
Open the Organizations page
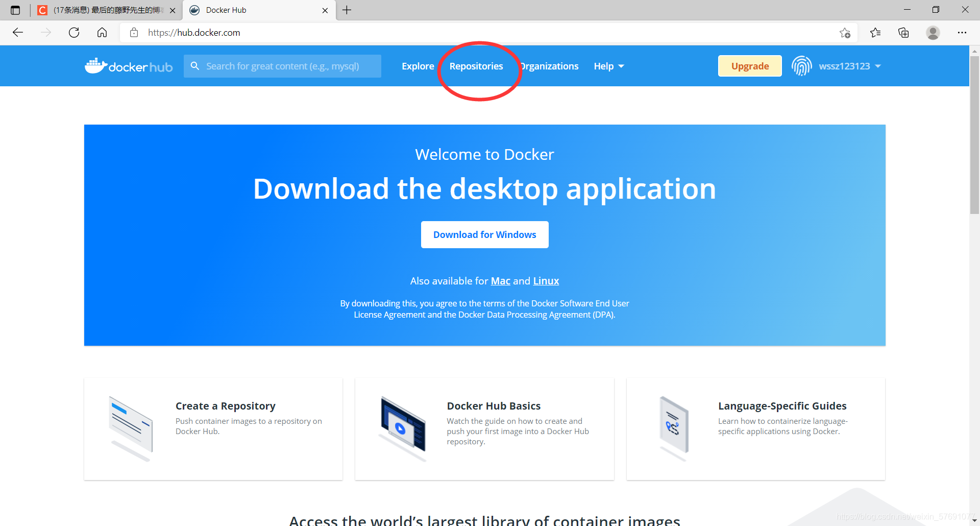(549, 66)
